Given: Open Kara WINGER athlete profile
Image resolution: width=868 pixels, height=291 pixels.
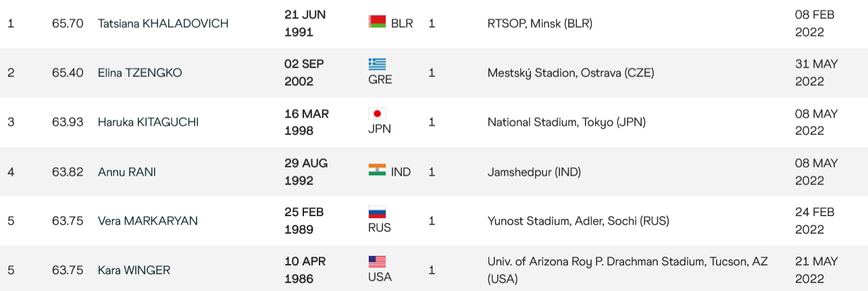Looking at the screenshot, I should pyautogui.click(x=134, y=271).
